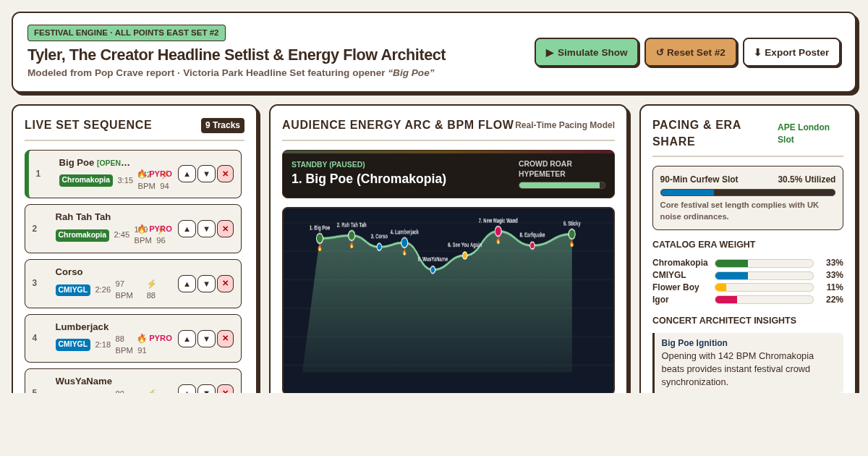The width and height of the screenshot is (868, 456).
Task: Select the Big Poe track title in sequence
Action: pyautogui.click(x=77, y=162)
